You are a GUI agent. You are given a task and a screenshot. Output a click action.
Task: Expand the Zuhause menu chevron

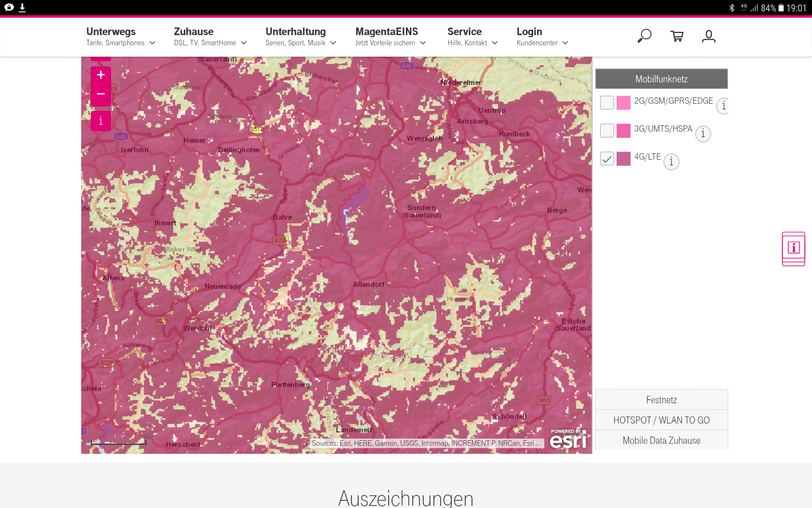click(x=244, y=43)
